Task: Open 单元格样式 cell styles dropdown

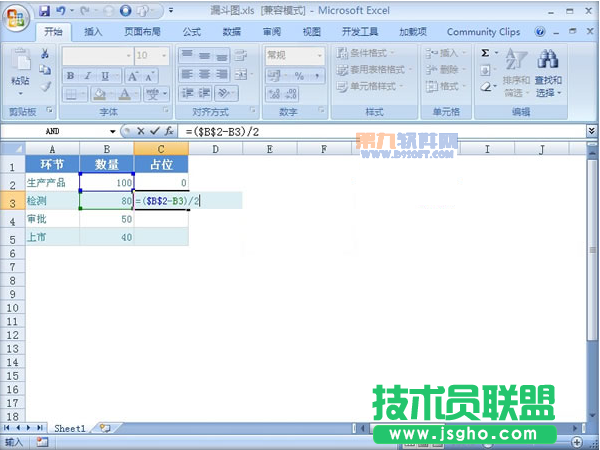Action: [370, 86]
